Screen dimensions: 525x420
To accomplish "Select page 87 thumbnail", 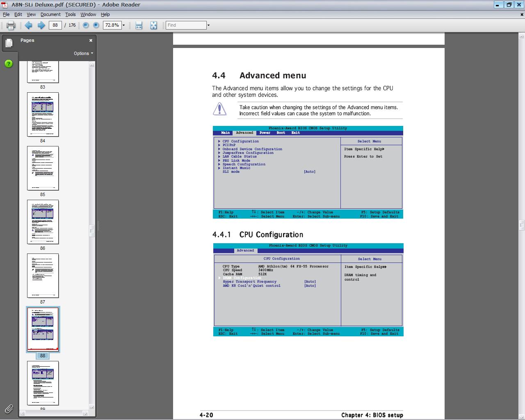I will [43, 276].
